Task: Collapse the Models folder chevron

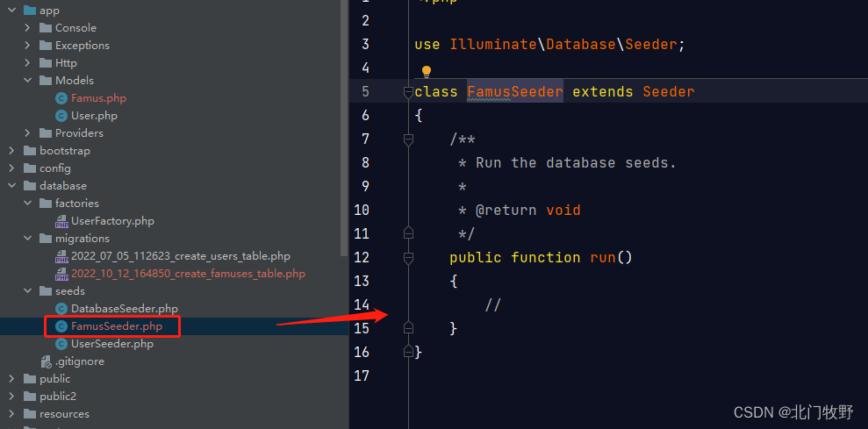Action: tap(28, 80)
